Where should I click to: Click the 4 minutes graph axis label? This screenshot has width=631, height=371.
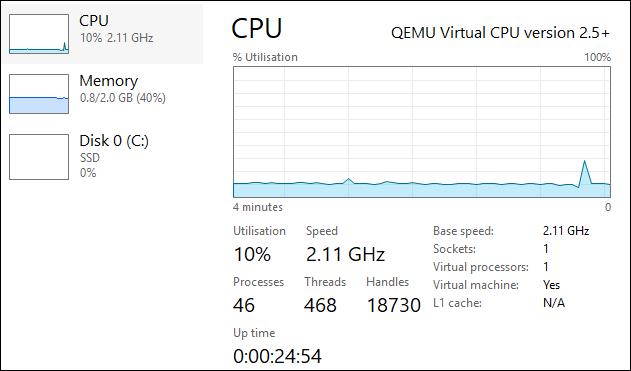pos(258,207)
